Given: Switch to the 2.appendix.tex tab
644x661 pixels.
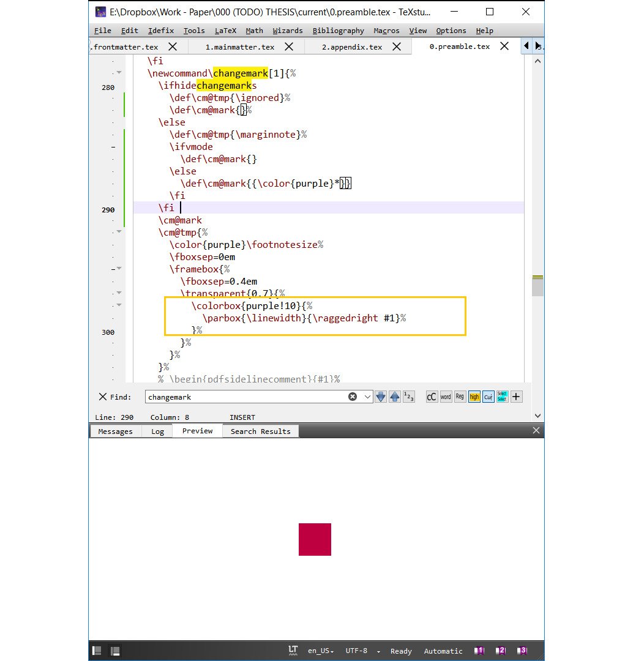Looking at the screenshot, I should [x=349, y=46].
